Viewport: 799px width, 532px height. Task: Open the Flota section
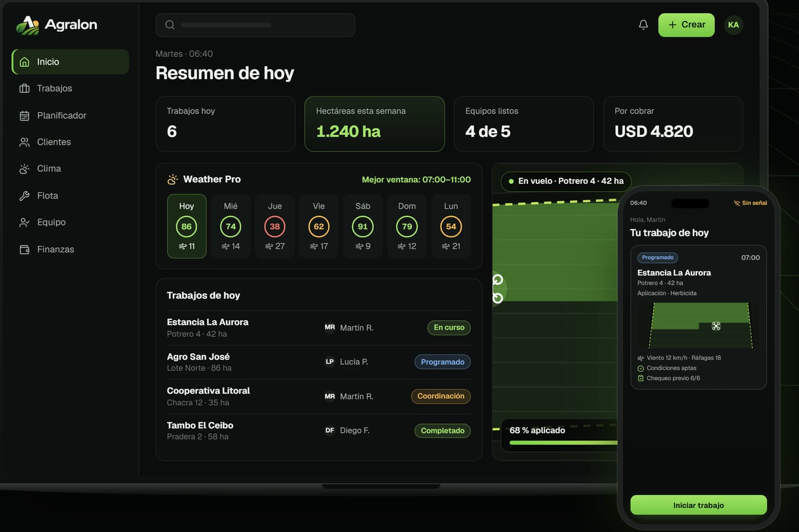(x=70, y=195)
